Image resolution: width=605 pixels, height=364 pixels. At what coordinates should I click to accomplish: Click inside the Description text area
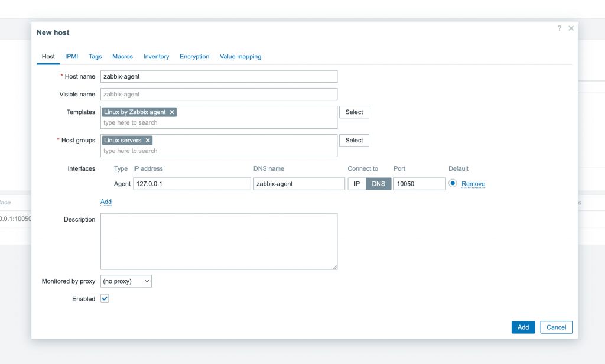click(x=219, y=241)
